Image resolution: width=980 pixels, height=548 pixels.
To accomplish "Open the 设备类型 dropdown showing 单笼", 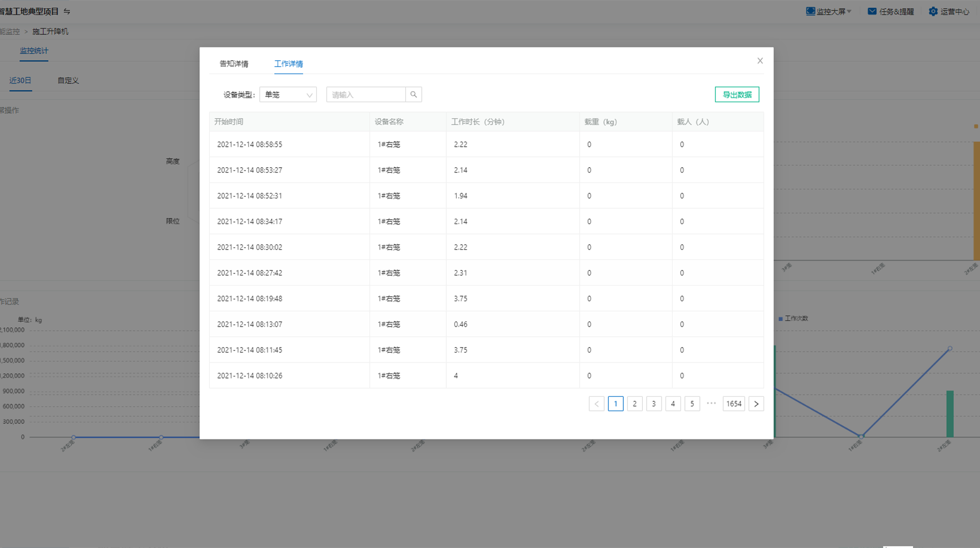I will 288,95.
